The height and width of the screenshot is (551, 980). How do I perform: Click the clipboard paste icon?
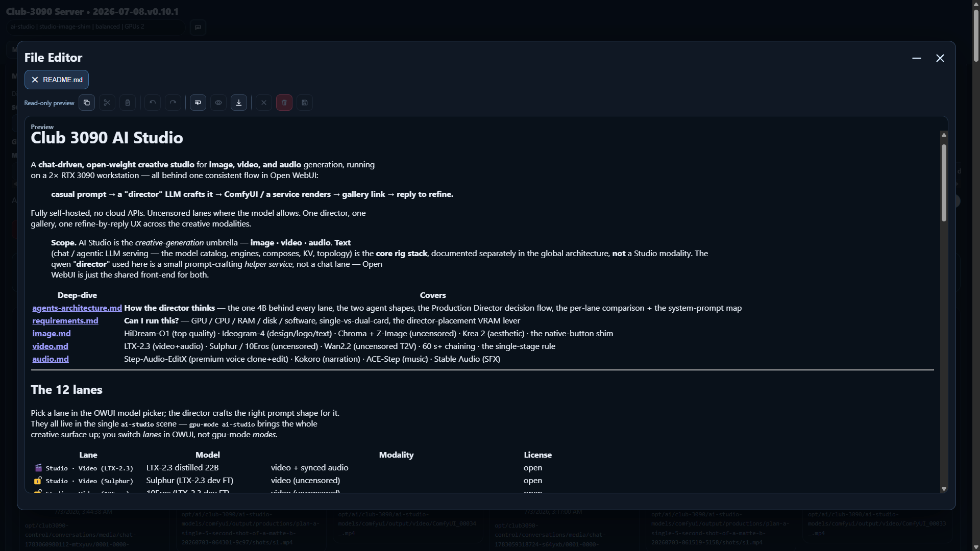tap(128, 103)
